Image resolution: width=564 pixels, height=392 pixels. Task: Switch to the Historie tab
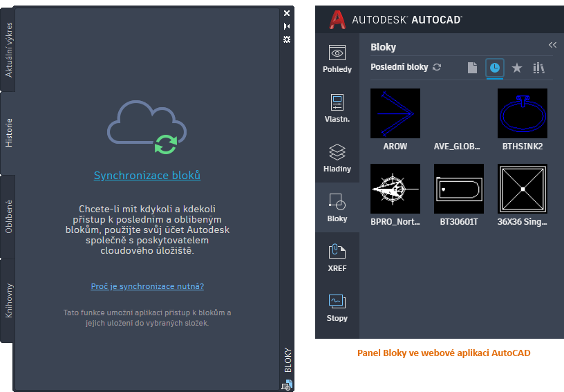[8, 133]
